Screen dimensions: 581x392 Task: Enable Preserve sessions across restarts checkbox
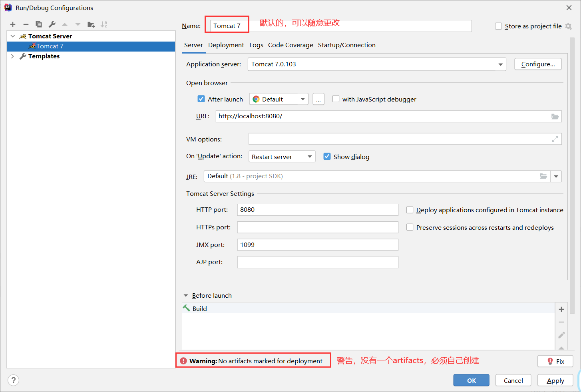(x=410, y=227)
